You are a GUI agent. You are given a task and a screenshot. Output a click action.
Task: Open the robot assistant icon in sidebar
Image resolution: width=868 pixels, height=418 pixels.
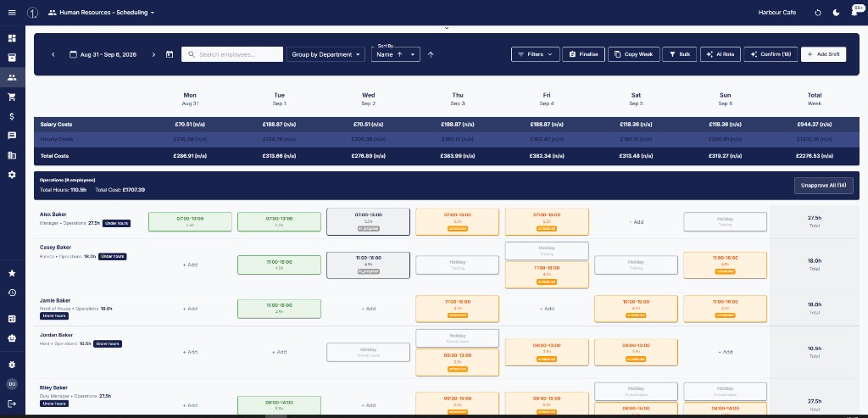coord(12,337)
